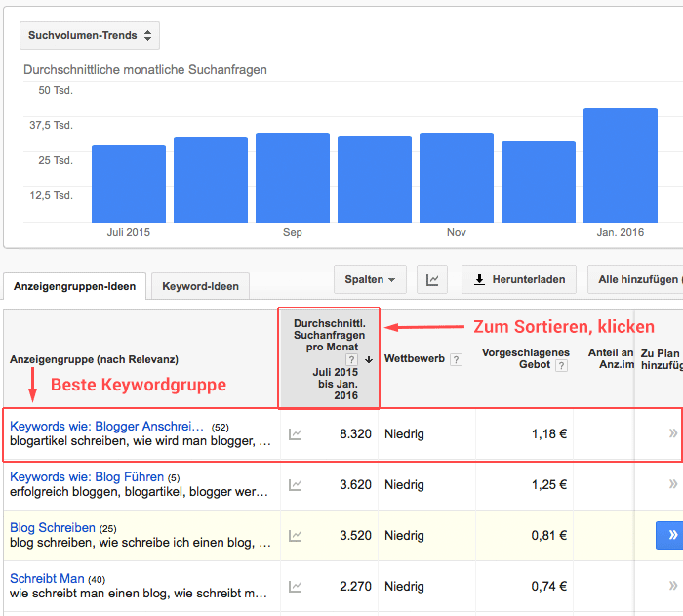Viewport: 683px width, 616px height.
Task: Click the 0,74 € suggested bid
Action: point(549,587)
